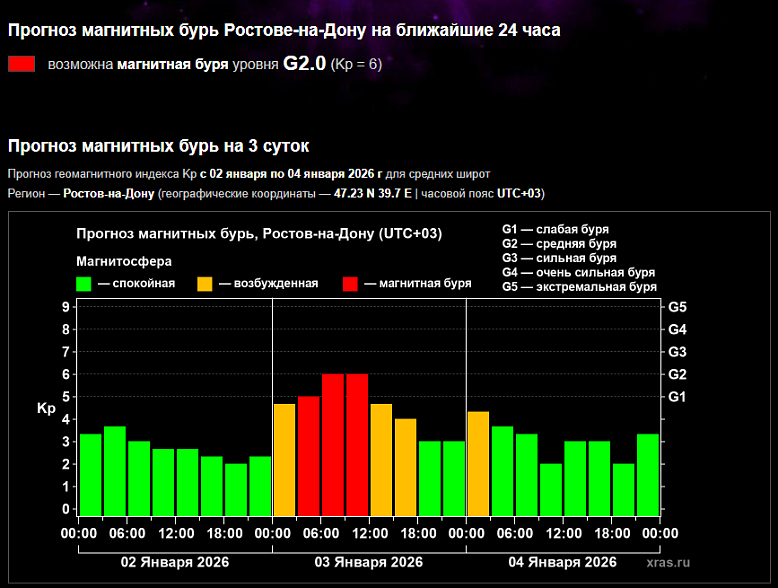This screenshot has height=588, width=778.
Task: Click the '04 Января 2026' date label
Action: tap(563, 562)
